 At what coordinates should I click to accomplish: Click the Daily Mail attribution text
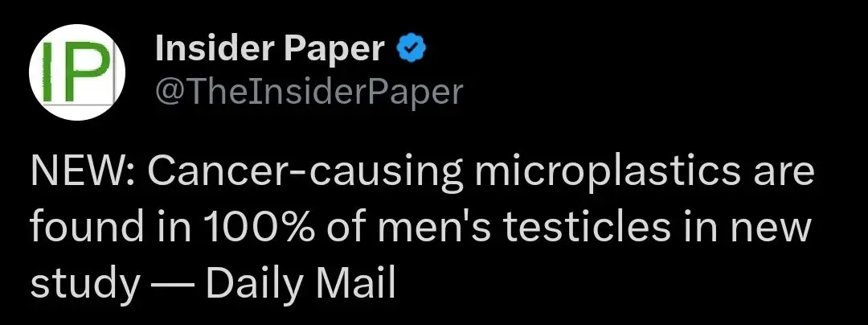click(x=301, y=284)
